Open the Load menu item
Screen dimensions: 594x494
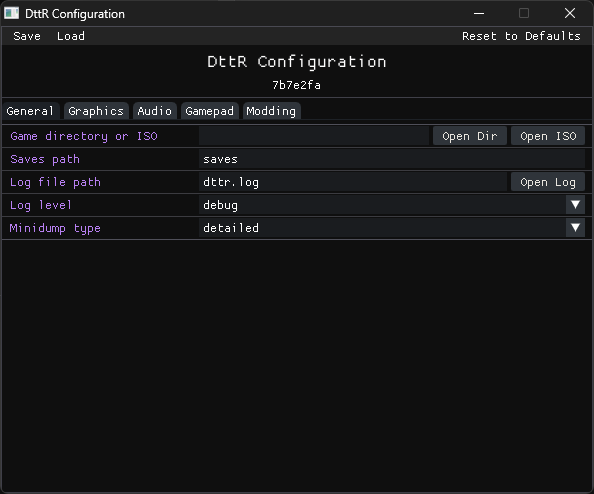click(71, 36)
